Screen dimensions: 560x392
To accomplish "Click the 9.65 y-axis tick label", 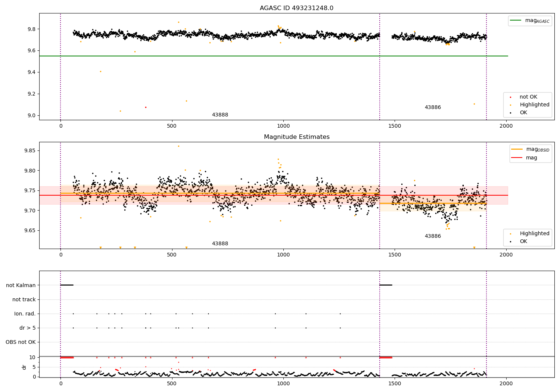I will 30,230.
